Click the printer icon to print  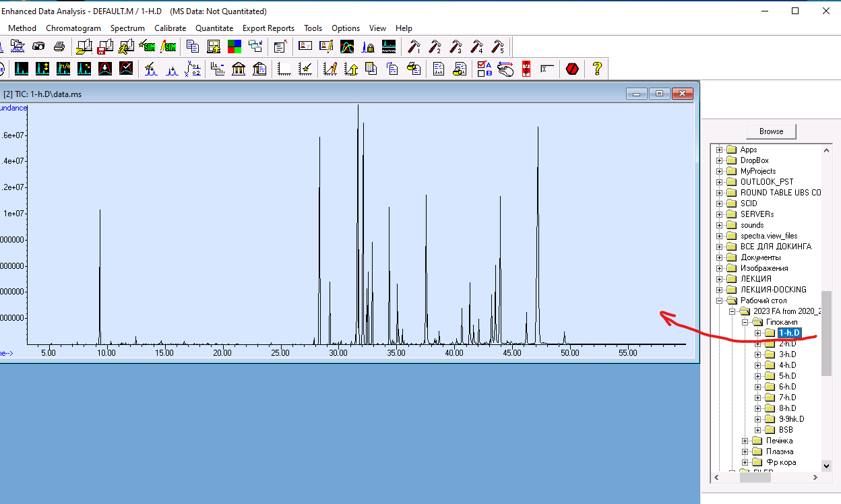point(60,46)
